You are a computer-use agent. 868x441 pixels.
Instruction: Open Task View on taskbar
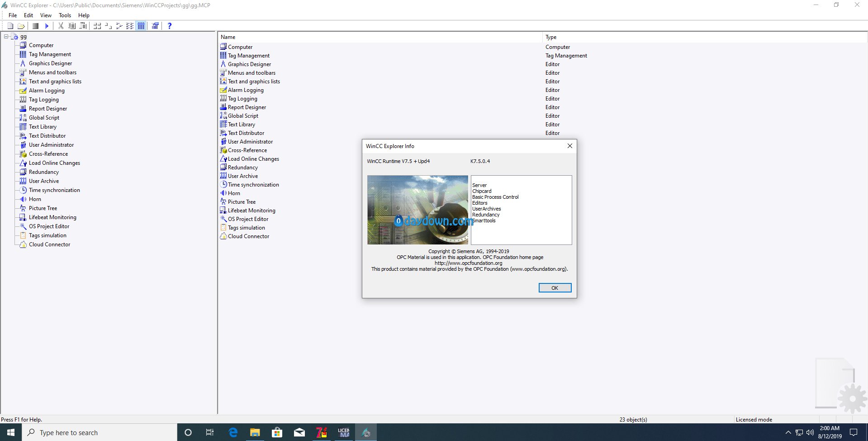pos(210,432)
